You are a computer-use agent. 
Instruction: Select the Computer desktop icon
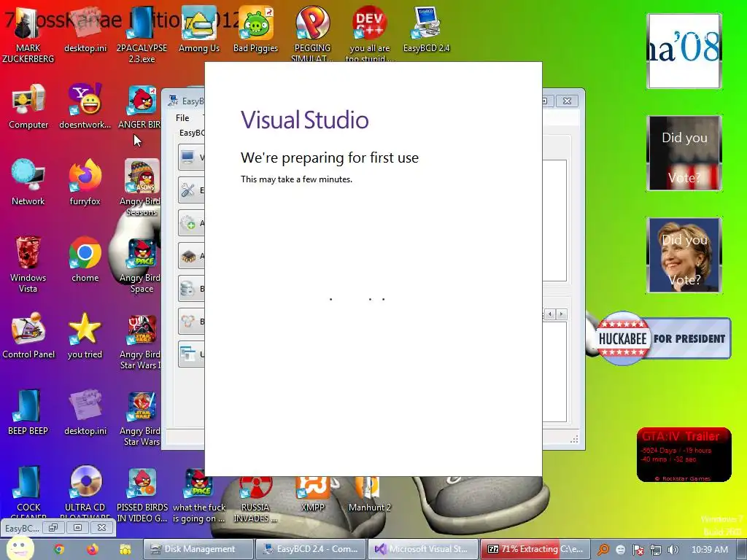pos(28,106)
